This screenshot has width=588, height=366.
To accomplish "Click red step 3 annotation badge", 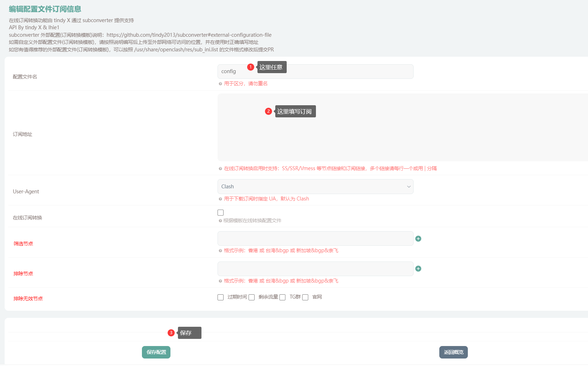I will click(171, 333).
